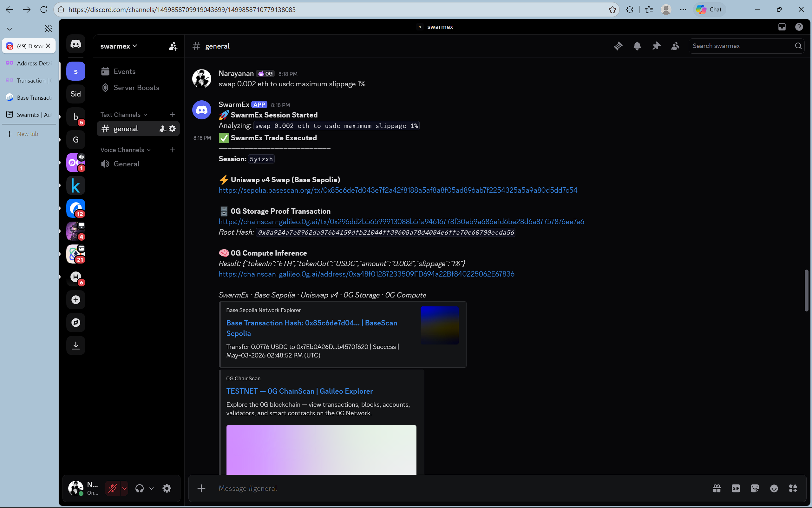
Task: Open 0G ChainScan embed preview image
Action: click(x=321, y=450)
